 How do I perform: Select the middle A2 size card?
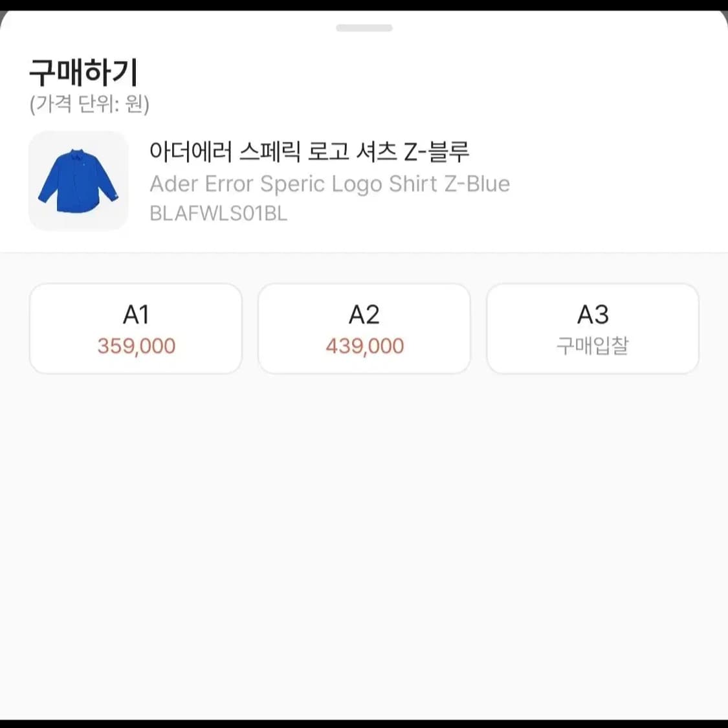[x=364, y=328]
